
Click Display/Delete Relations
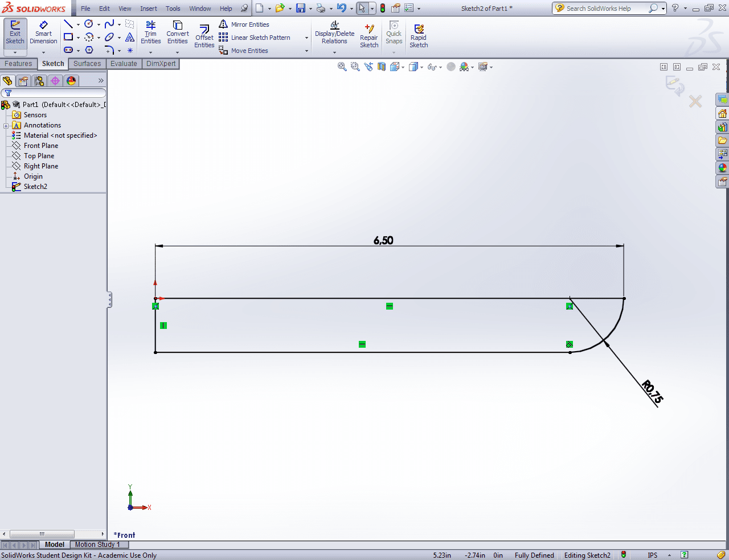[x=334, y=33]
